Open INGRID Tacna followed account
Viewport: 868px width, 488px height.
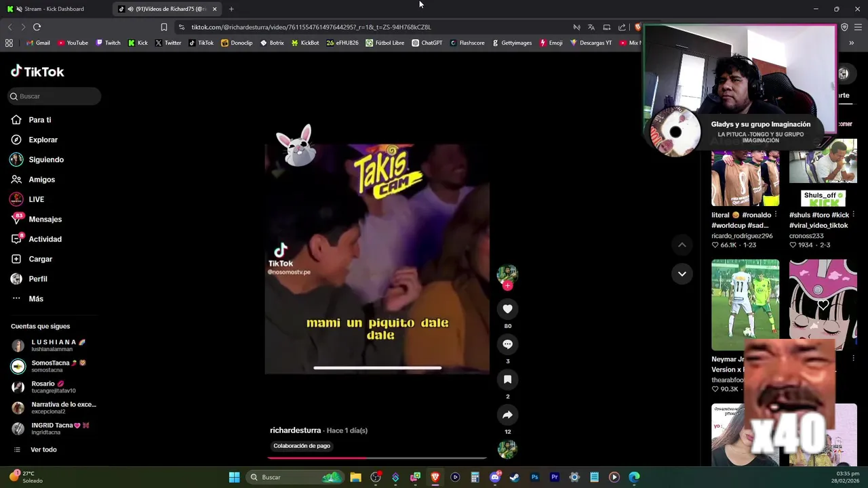[x=54, y=428]
